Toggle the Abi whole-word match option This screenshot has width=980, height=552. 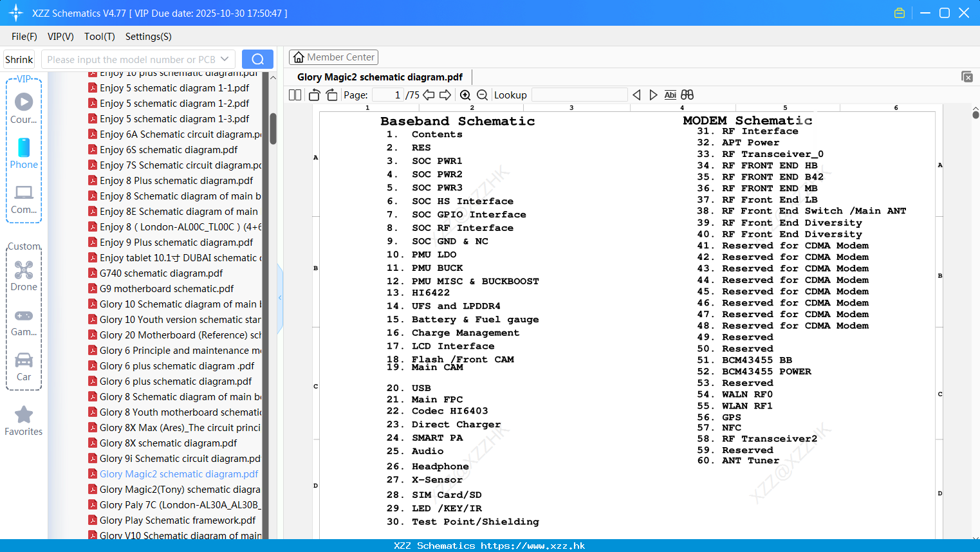(670, 95)
